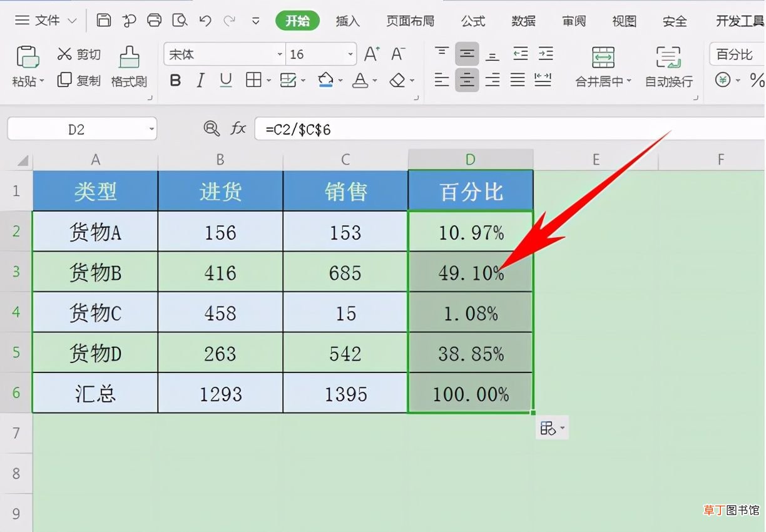Click the percent style symbol
The image size is (766, 532).
(x=757, y=80)
